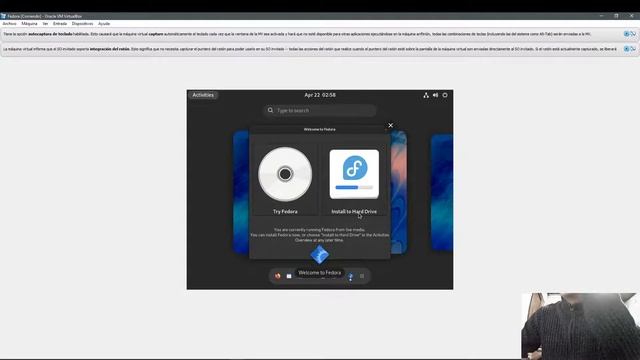640x360 pixels.
Task: Open the Ver menu
Action: coord(45,24)
